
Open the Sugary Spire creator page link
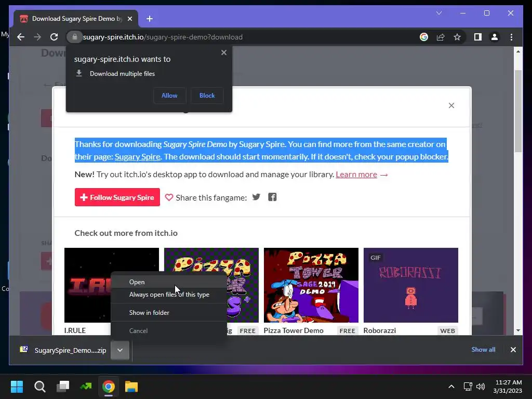coord(137,157)
